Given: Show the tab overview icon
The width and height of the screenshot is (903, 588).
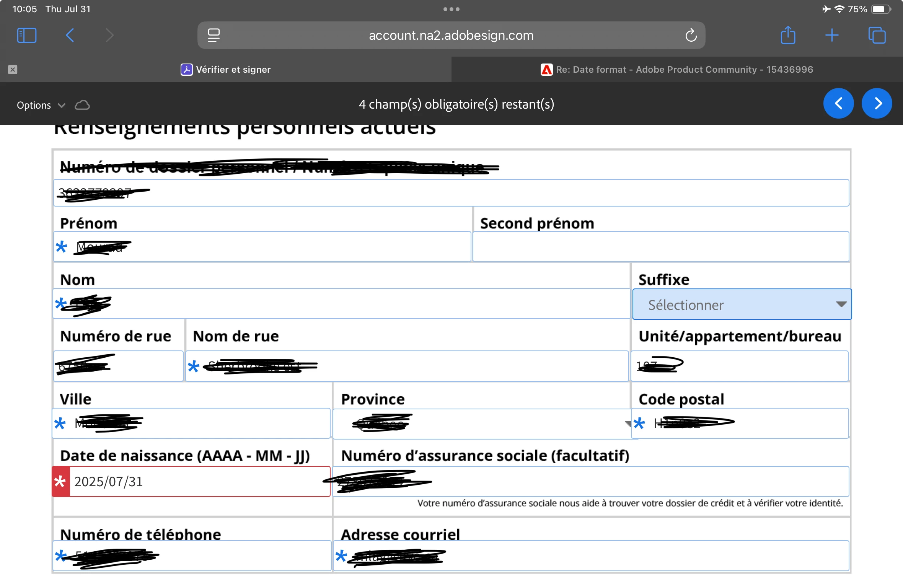Looking at the screenshot, I should (877, 36).
